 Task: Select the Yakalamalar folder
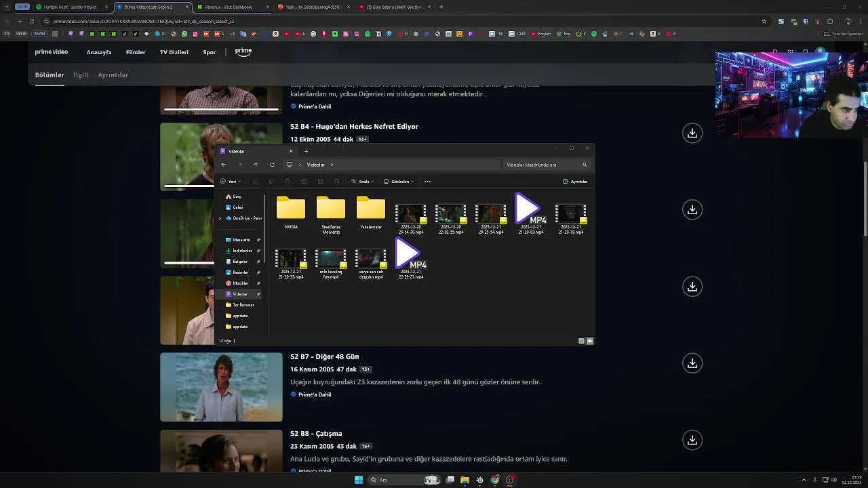tap(371, 213)
